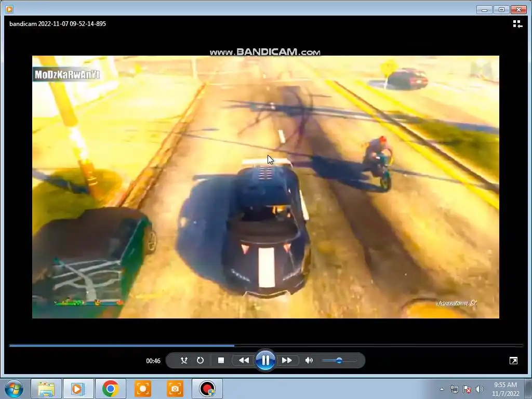Open File Explorer from taskbar

(x=46, y=389)
